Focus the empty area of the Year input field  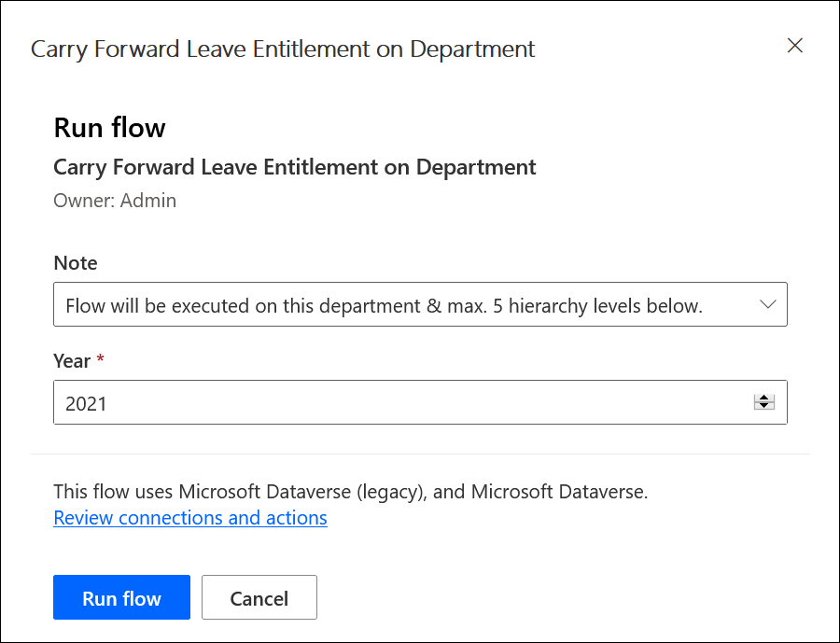click(420, 403)
